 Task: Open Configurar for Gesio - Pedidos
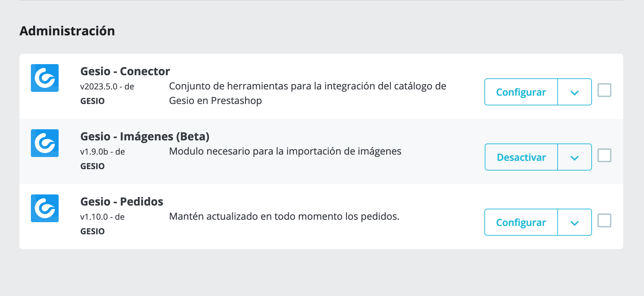click(521, 222)
